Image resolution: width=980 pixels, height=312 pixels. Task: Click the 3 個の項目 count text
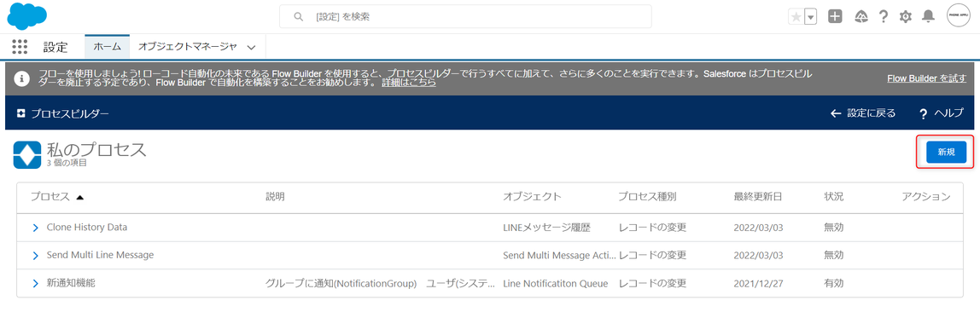point(67,164)
